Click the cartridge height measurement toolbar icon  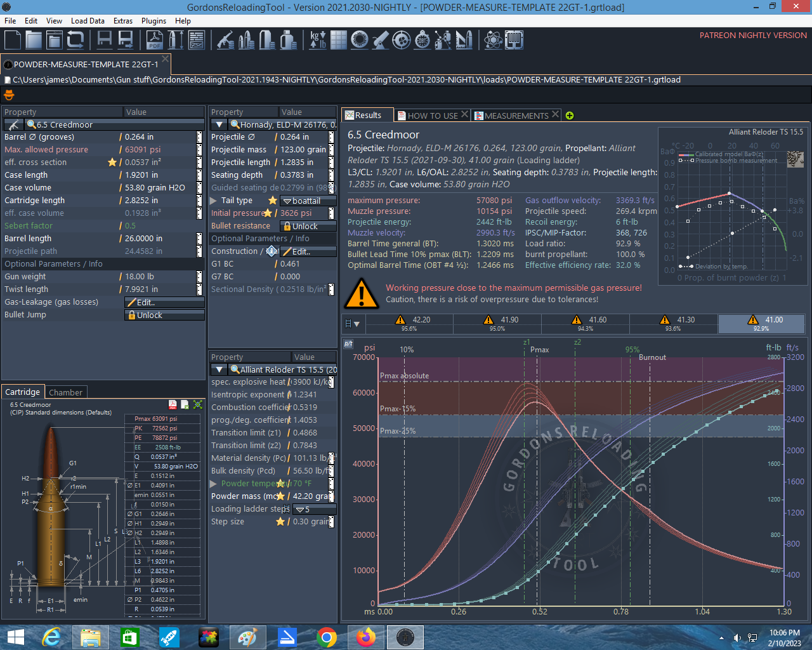(x=176, y=41)
